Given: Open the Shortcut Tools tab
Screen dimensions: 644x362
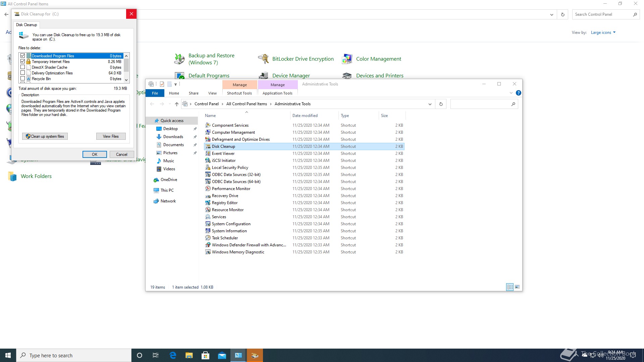Looking at the screenshot, I should (x=239, y=93).
